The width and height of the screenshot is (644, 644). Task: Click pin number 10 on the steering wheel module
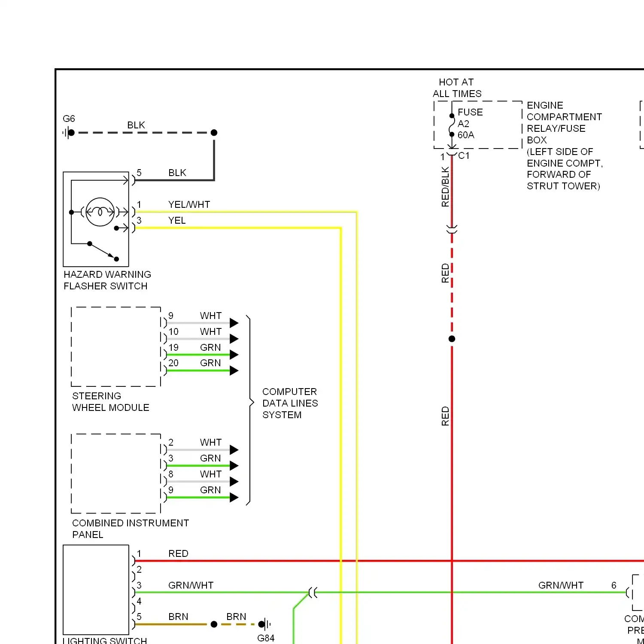pyautogui.click(x=173, y=331)
